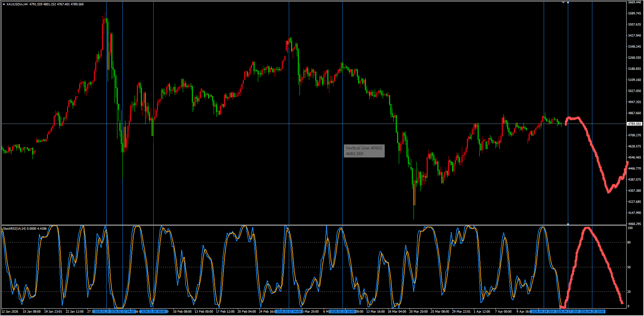The image size is (644, 316).
Task: Select the 2026.03.02 04:00 vertical line date label
Action: click(289, 312)
